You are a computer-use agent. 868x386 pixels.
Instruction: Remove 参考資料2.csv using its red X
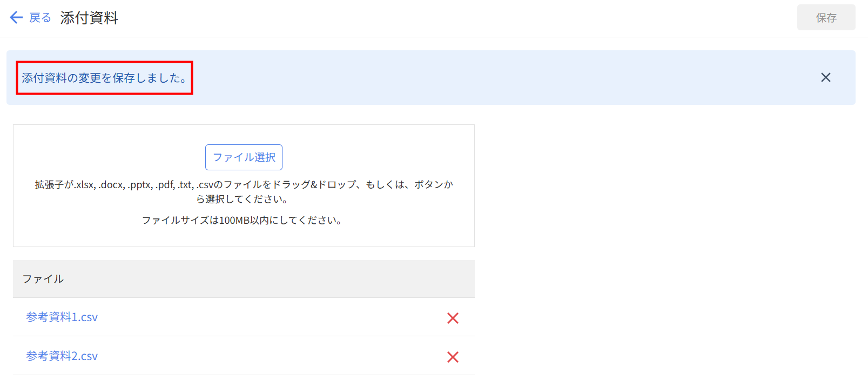coord(453,357)
